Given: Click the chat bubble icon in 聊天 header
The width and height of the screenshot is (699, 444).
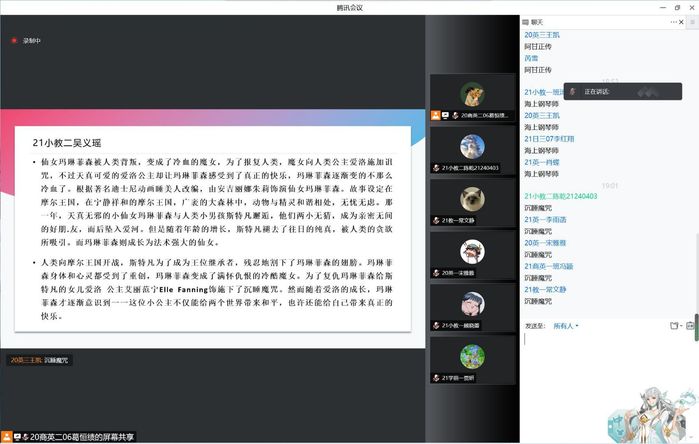Looking at the screenshot, I should 528,21.
